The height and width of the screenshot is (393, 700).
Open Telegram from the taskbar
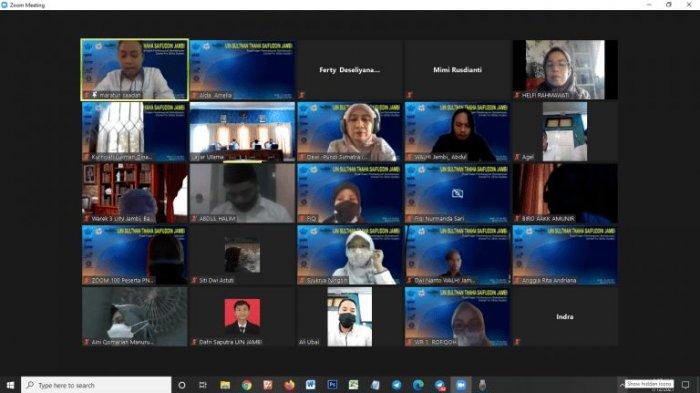(396, 385)
